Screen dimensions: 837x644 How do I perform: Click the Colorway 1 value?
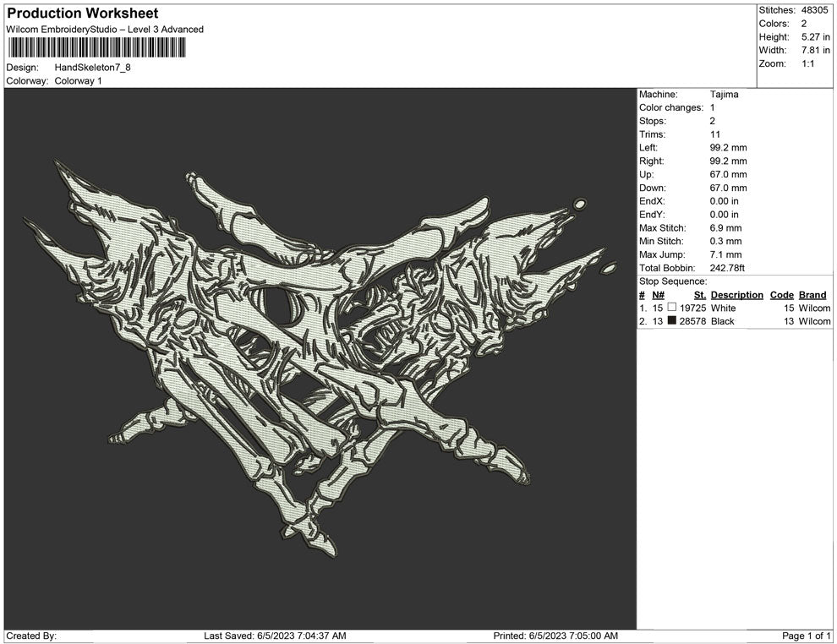[x=78, y=81]
